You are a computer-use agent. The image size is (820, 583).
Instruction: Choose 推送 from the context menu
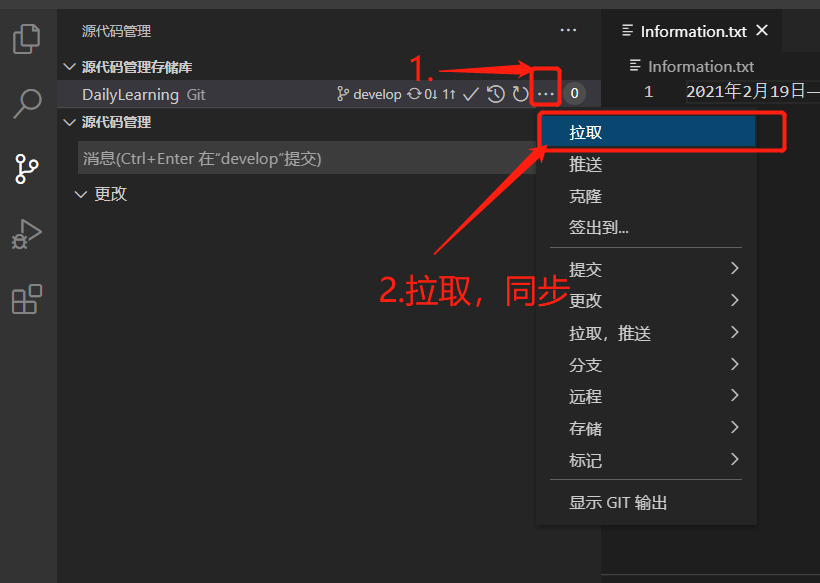pyautogui.click(x=646, y=165)
